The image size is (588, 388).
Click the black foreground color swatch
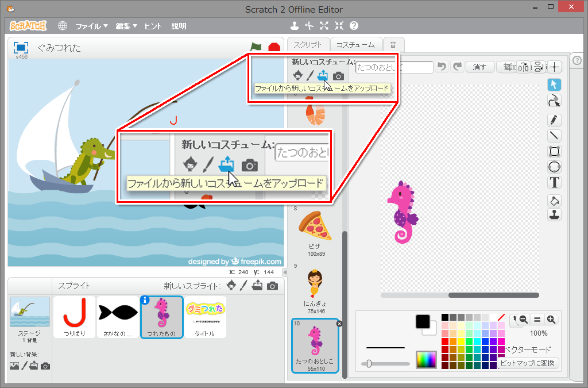(x=423, y=321)
